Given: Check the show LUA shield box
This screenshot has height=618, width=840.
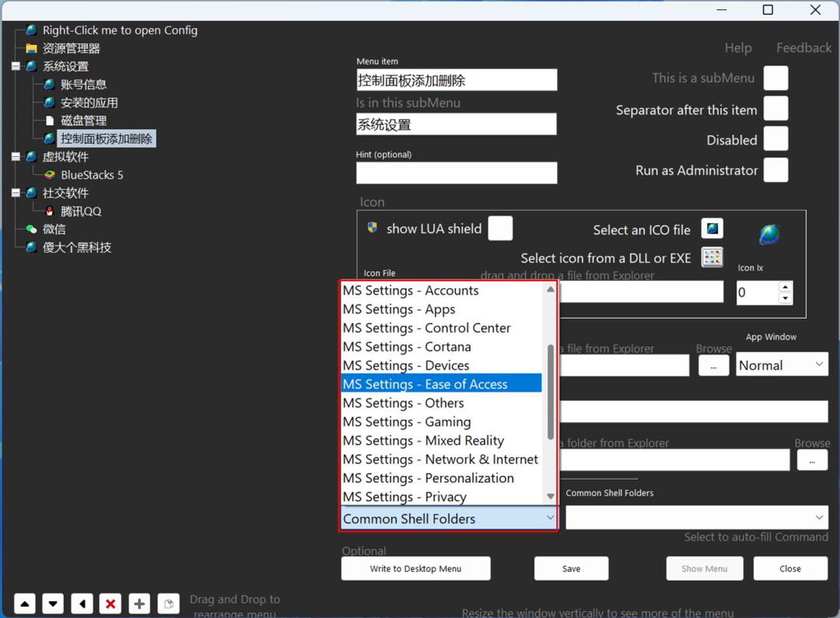Looking at the screenshot, I should (500, 229).
